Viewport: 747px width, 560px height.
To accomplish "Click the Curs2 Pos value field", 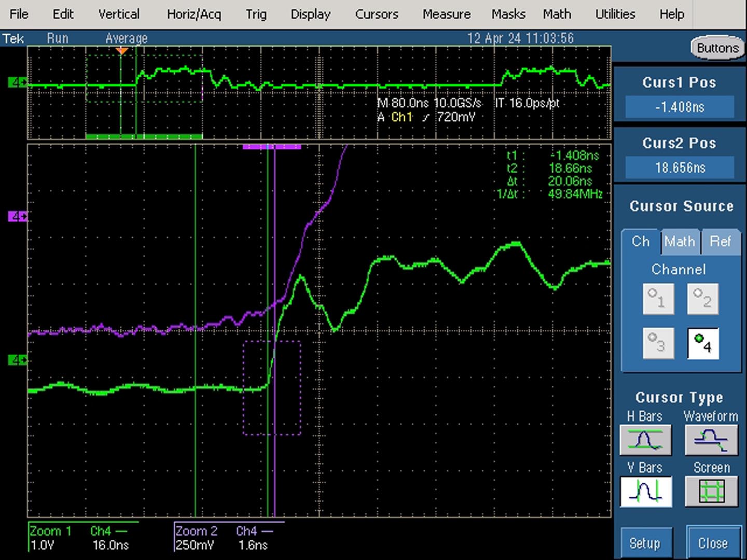I will [x=680, y=167].
